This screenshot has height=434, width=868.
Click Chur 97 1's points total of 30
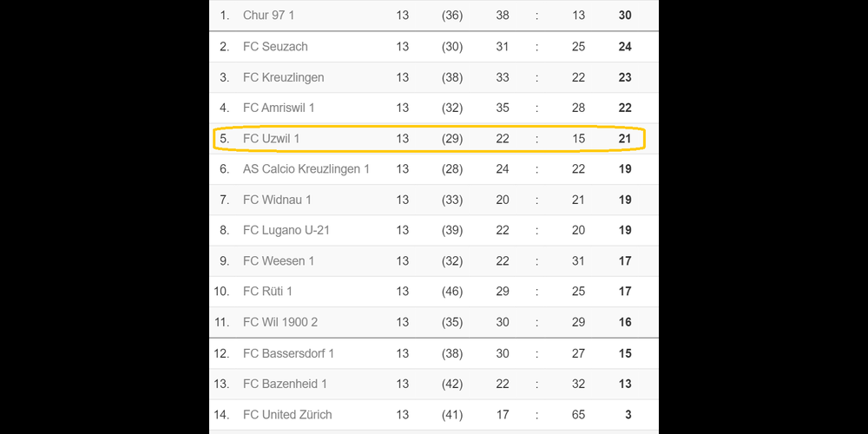(625, 16)
